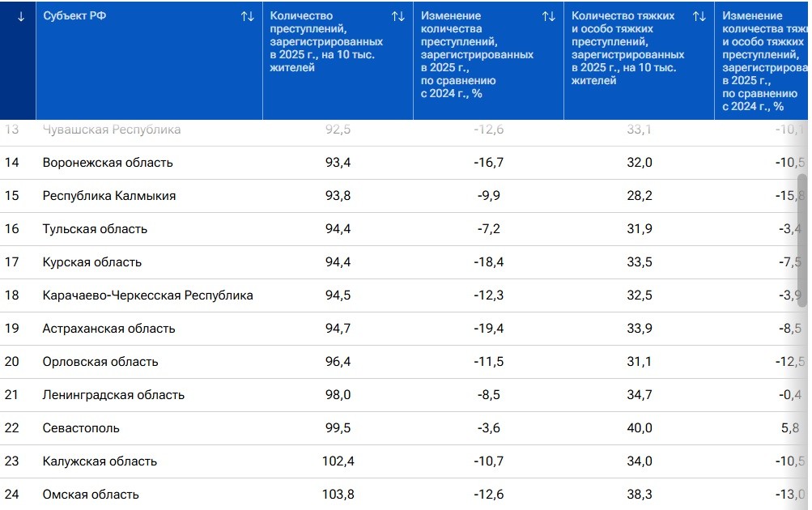Click sort arrows for Количество преступлений column
The width and height of the screenshot is (812, 510).
point(398,16)
